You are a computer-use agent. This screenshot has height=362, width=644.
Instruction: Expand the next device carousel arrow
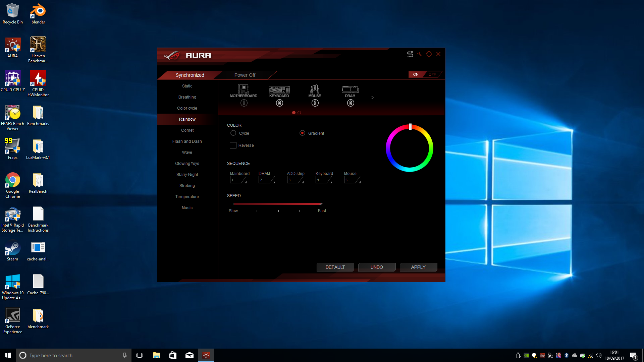[372, 98]
